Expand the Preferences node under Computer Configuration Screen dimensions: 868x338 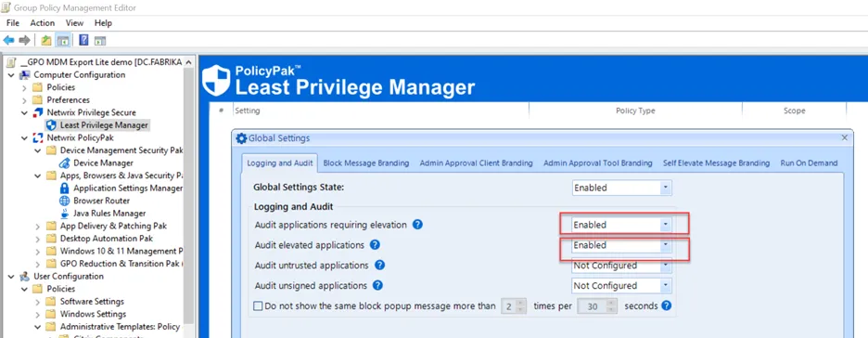click(x=24, y=100)
